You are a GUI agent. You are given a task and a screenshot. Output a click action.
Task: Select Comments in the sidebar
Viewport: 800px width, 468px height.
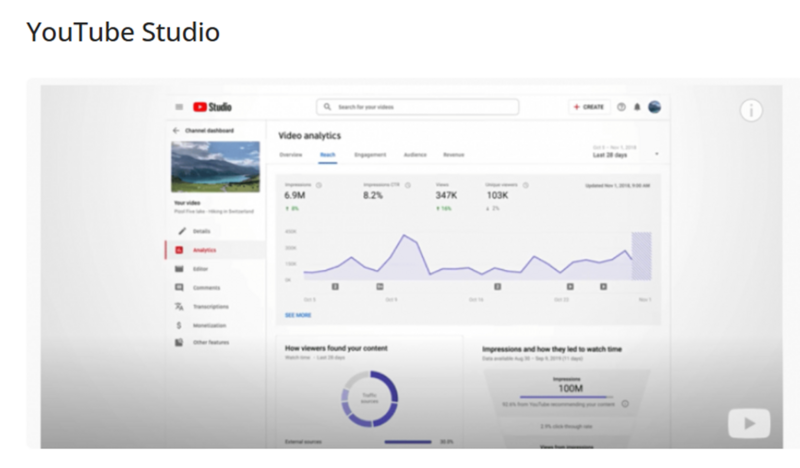pos(207,288)
